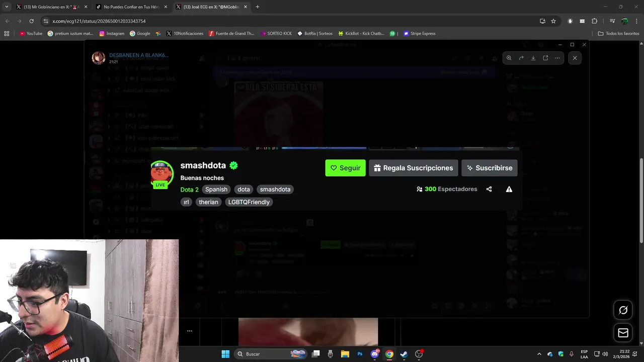The image size is (644, 362).
Task: Open Todos los favoritos folder
Action: click(619, 34)
